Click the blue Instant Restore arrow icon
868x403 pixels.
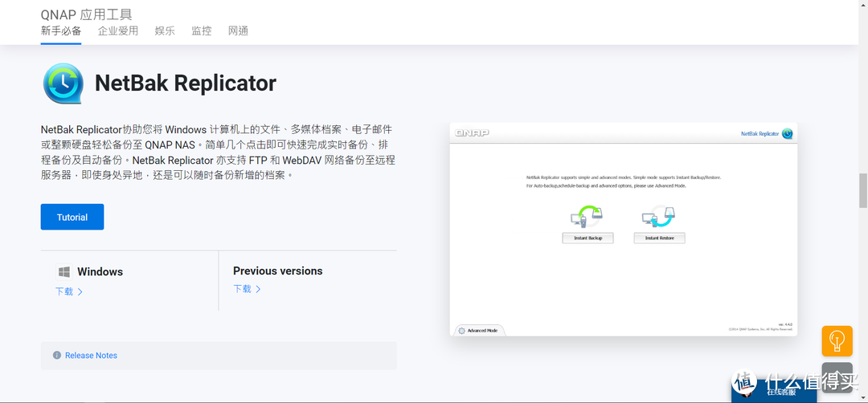coord(659,216)
